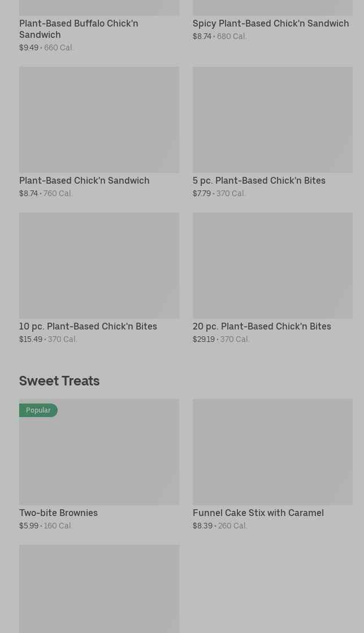
Task: Open Spicy Plant-Based Chick'n Sandwich item
Action: pos(270,23)
